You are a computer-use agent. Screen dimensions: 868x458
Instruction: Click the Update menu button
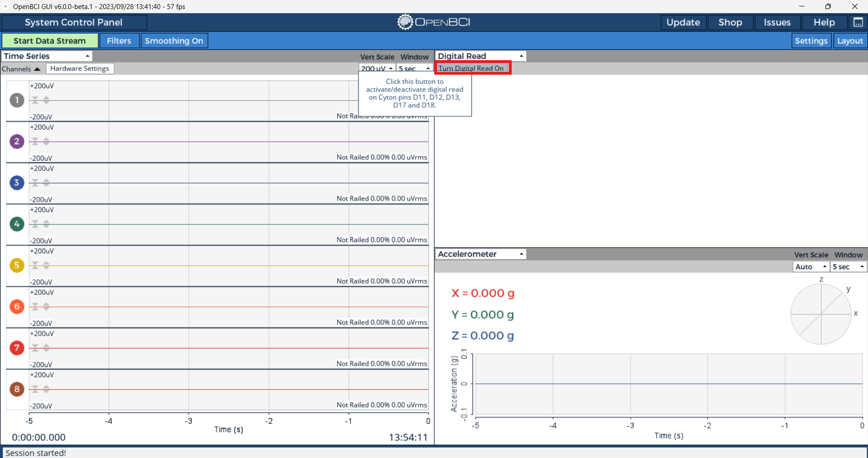tap(683, 22)
